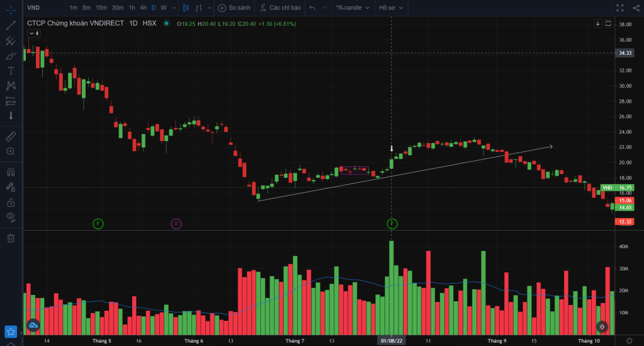This screenshot has height=346, width=644.
Task: Pick the ruler measure tool
Action: tap(11, 136)
